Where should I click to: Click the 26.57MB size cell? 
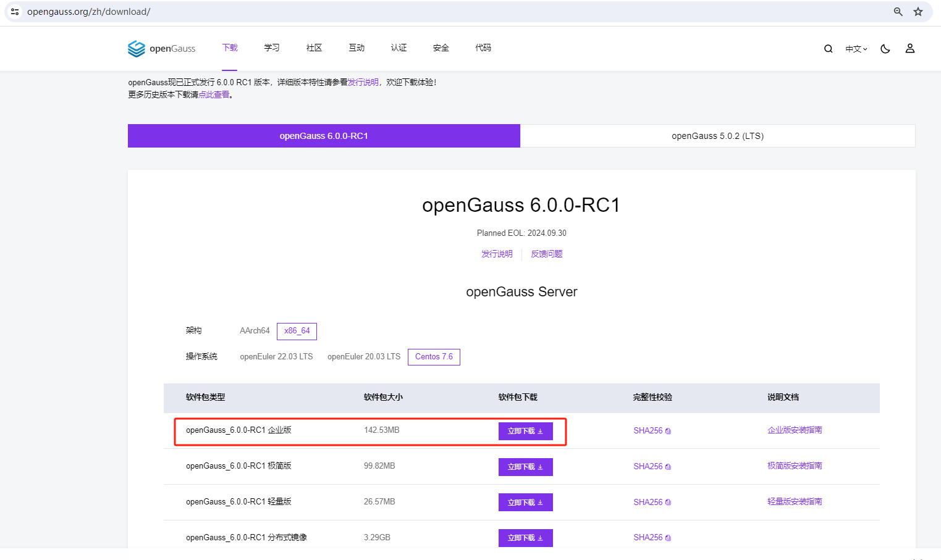tap(379, 501)
